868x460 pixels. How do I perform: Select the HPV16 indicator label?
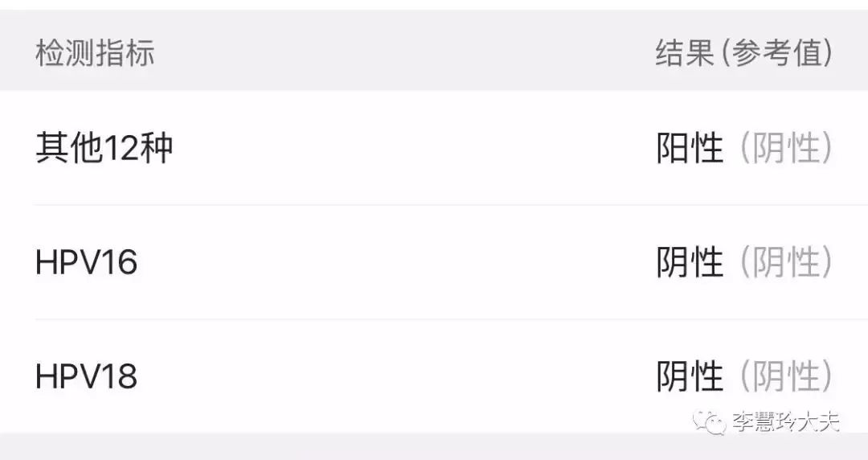87,263
